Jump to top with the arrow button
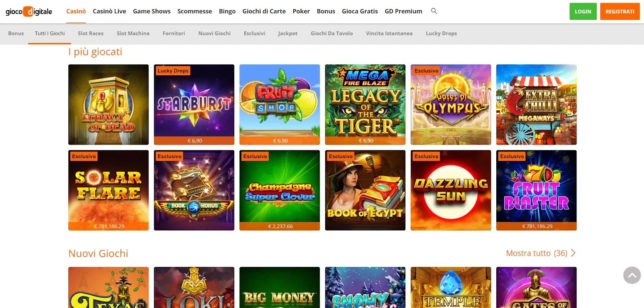Screen dimensions: 644x308 632,275
